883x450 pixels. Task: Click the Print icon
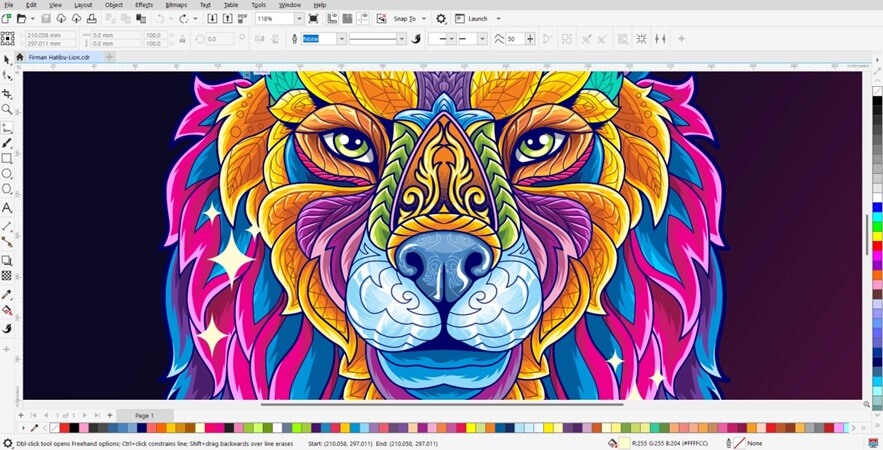(91, 19)
